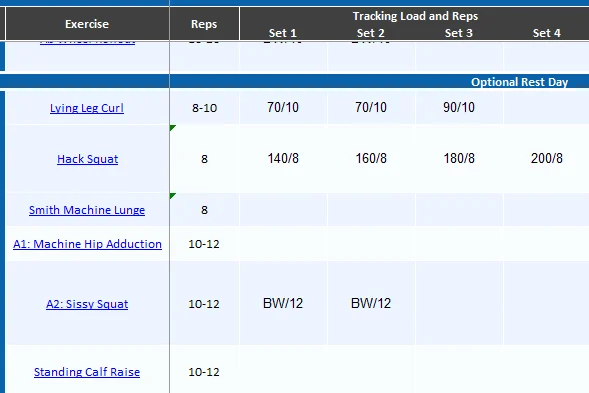Select Hack Squat Set 4 cell 200/8
Screen dimensions: 589x393
pyautogui.click(x=546, y=159)
